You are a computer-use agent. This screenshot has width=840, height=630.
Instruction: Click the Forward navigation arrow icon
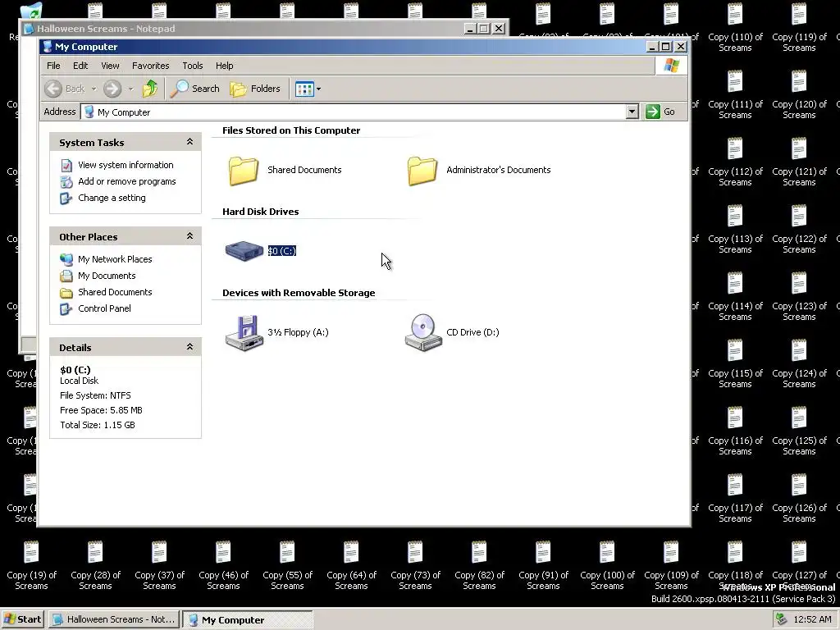pyautogui.click(x=112, y=89)
